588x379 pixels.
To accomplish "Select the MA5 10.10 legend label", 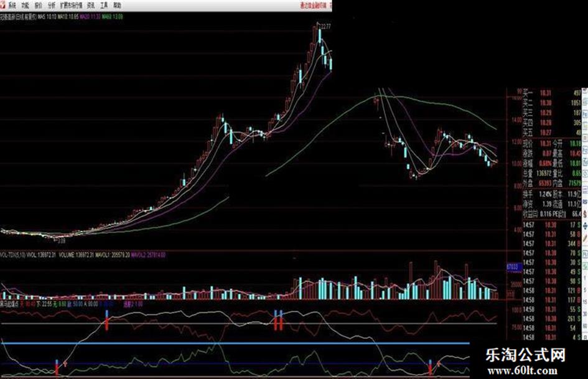I will coord(47,17).
